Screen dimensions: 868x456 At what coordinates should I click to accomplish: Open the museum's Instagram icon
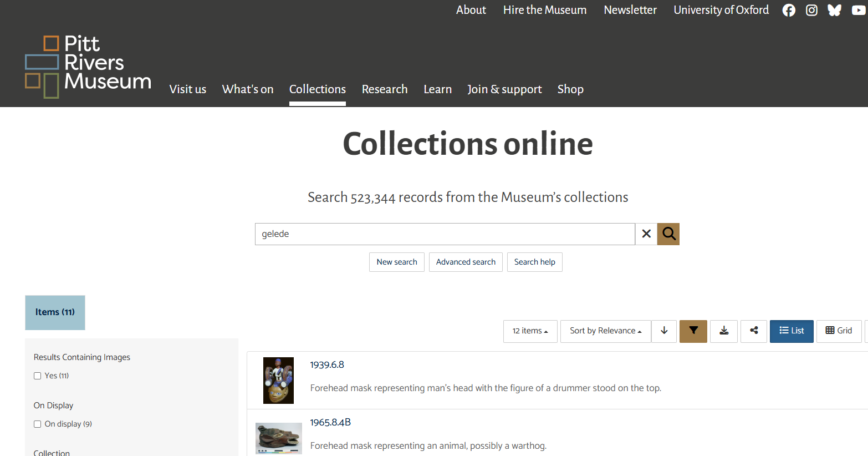[x=811, y=10]
